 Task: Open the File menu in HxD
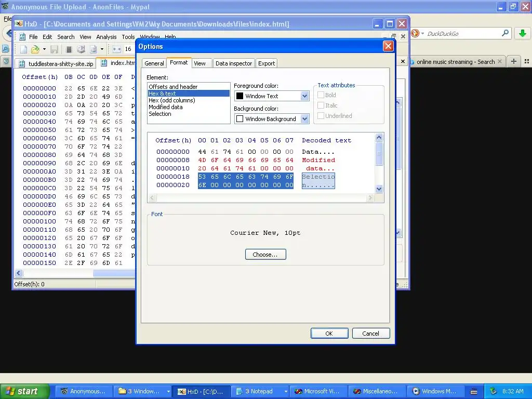tap(33, 37)
